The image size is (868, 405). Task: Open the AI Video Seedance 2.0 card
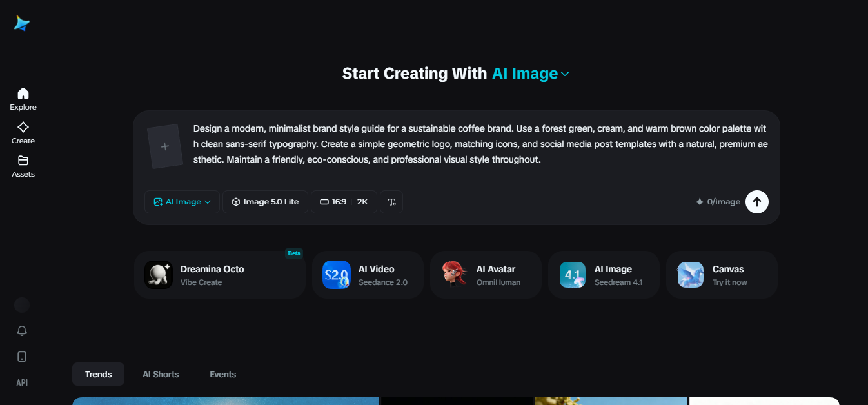point(368,275)
